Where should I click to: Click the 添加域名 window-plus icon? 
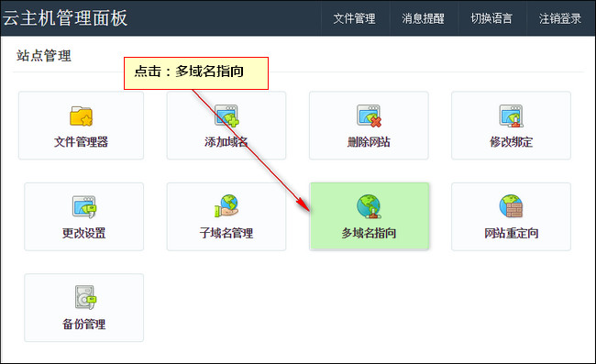click(226, 116)
